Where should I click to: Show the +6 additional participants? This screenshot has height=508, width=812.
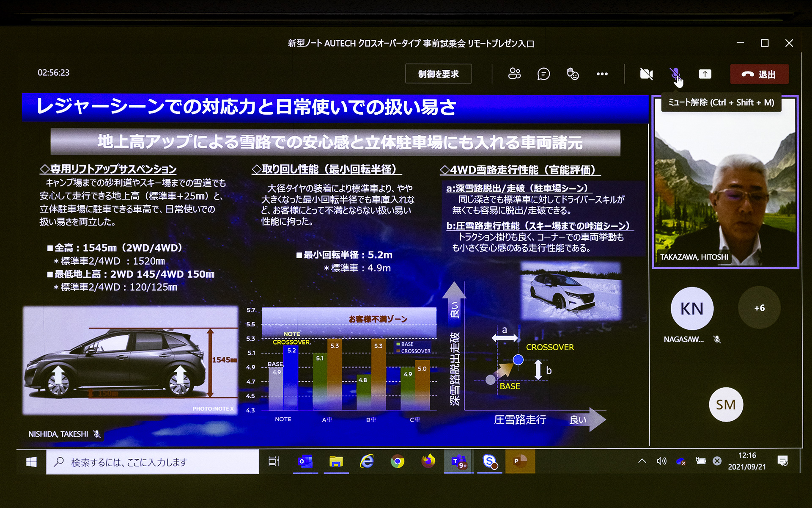(759, 308)
